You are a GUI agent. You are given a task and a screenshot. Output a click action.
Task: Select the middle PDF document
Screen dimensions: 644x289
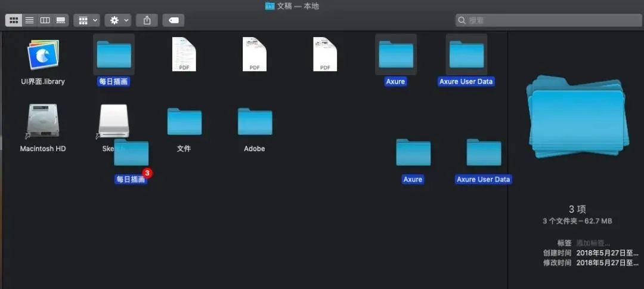click(255, 54)
